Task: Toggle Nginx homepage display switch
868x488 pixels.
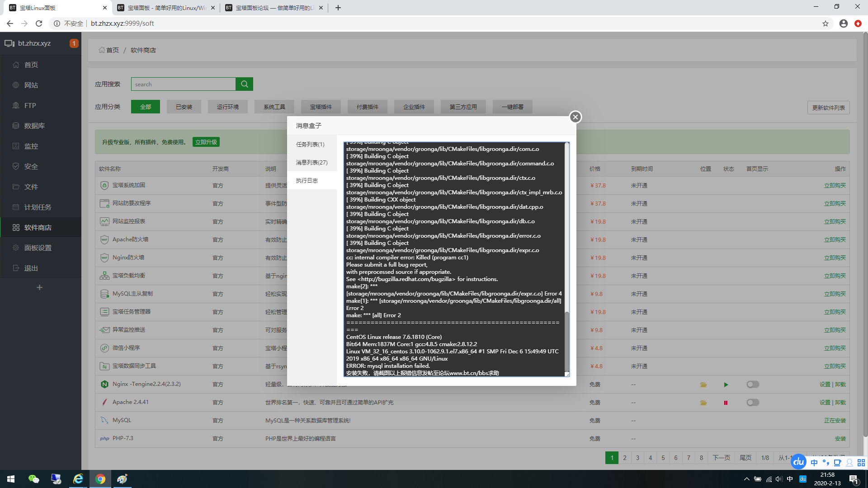Action: pos(753,385)
